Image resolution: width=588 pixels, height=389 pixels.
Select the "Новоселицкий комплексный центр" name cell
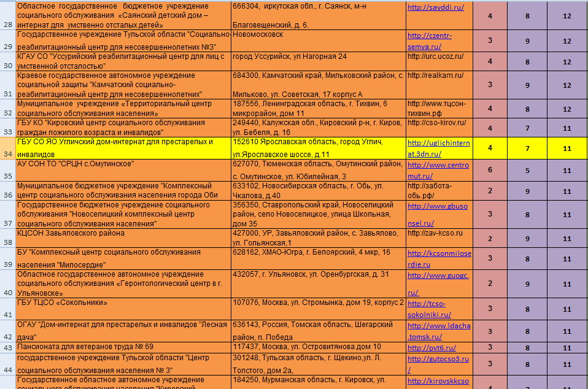[x=123, y=214]
